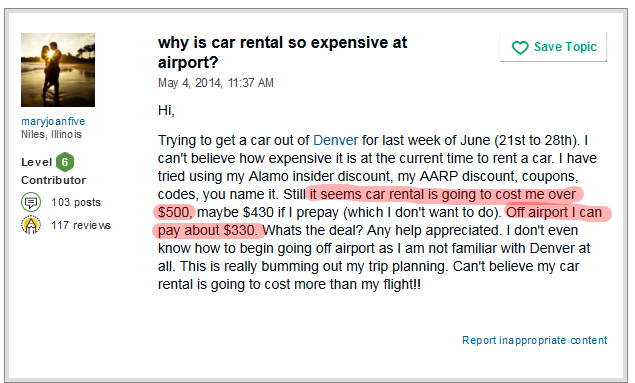635x383 pixels.
Task: Click the highlighted Off airport $330 text
Action: pos(382,221)
